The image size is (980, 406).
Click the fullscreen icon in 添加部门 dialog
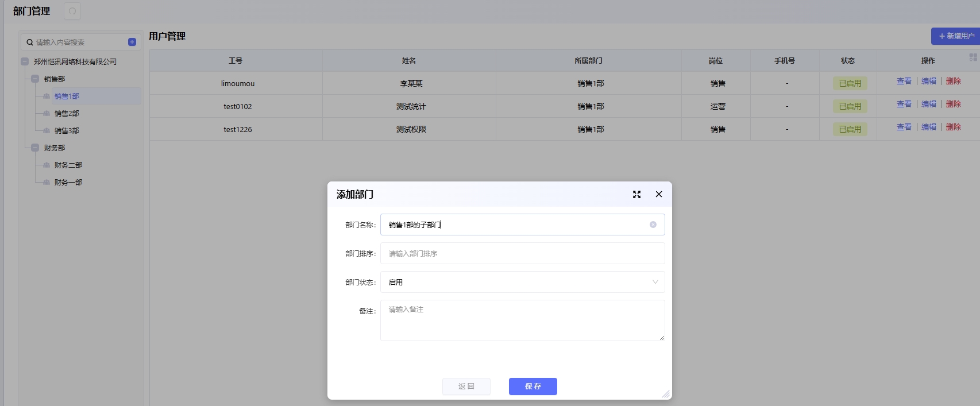click(636, 195)
